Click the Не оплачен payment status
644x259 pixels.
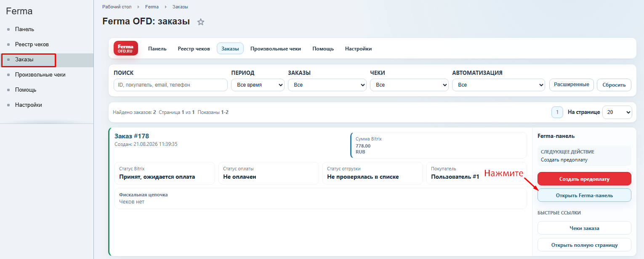pos(240,177)
